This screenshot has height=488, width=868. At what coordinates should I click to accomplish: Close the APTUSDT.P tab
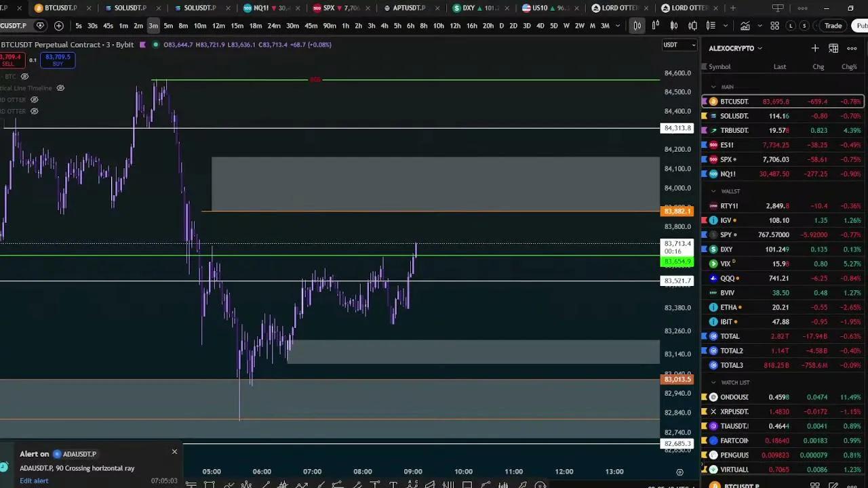click(439, 8)
